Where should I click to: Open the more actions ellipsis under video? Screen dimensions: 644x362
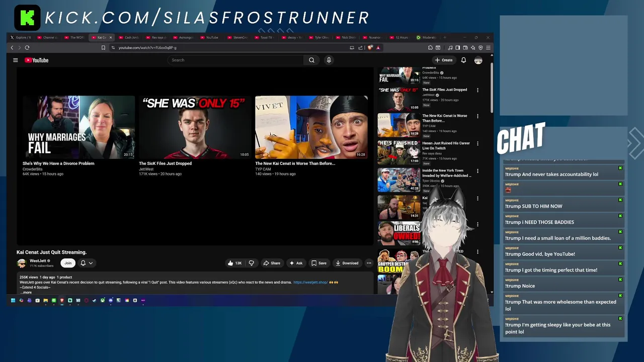(369, 263)
